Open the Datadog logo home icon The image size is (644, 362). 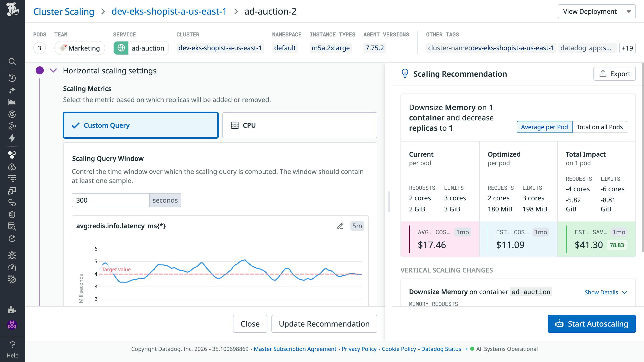[x=12, y=9]
